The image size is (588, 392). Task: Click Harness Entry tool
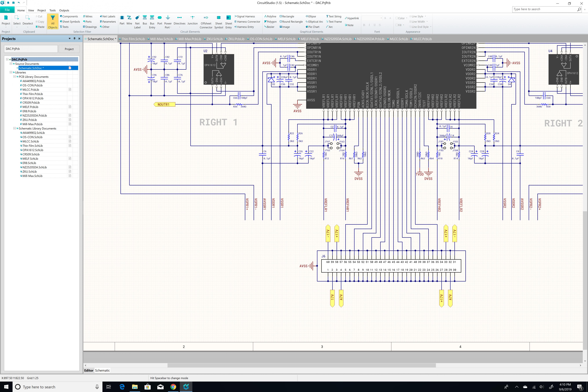click(x=244, y=27)
